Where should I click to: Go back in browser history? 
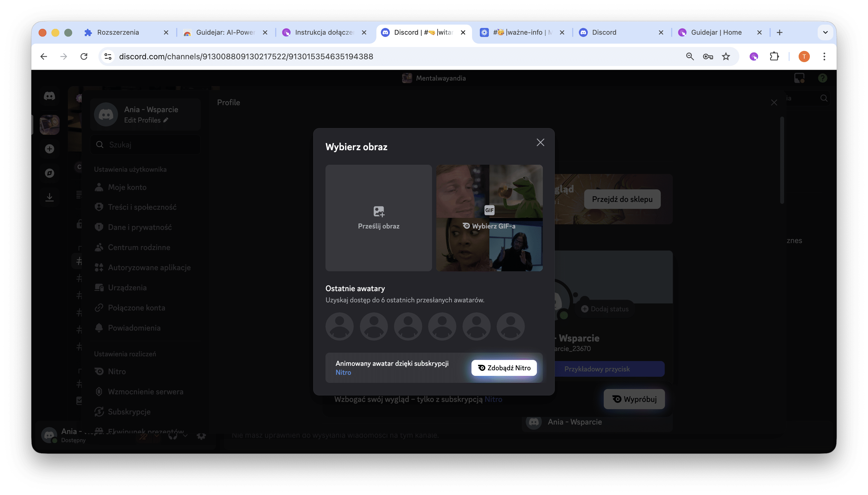click(x=44, y=56)
